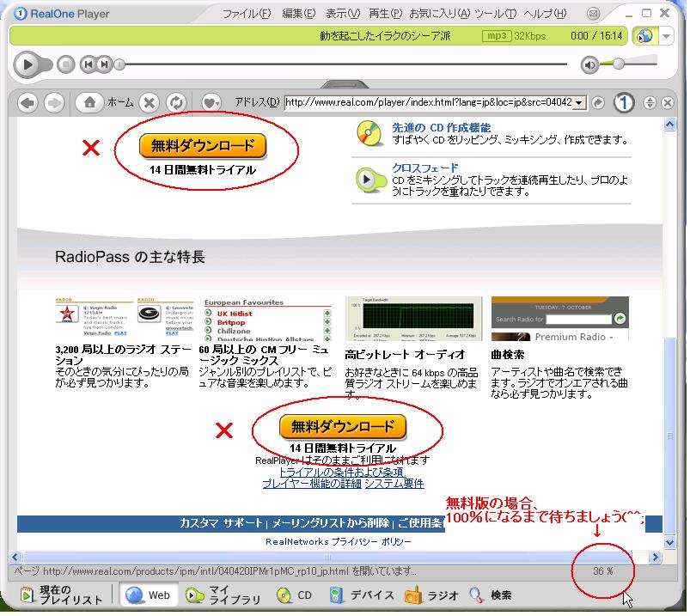Viewport: 690px width, 616px height.
Task: Mute audio via the speaker icon
Action: click(x=589, y=65)
